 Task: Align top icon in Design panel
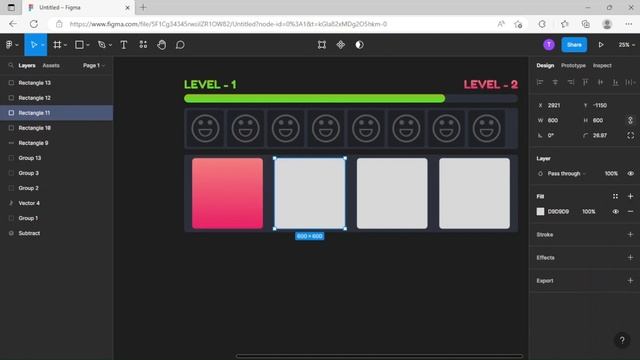[585, 82]
